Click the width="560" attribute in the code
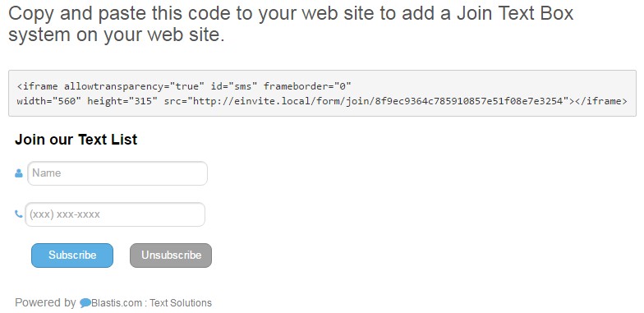Viewport: 644px width, 313px height. (x=46, y=101)
